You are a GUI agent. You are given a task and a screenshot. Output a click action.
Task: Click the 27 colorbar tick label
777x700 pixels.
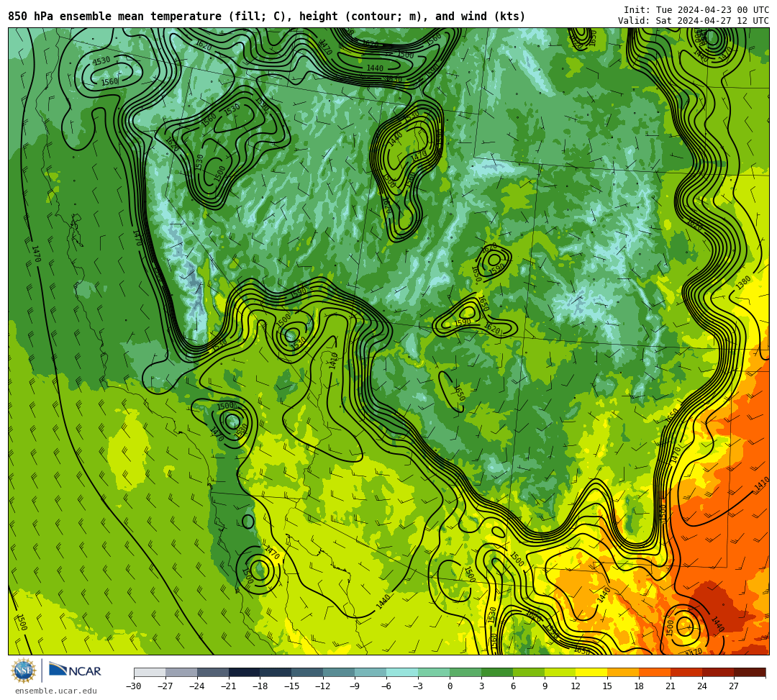click(x=734, y=686)
